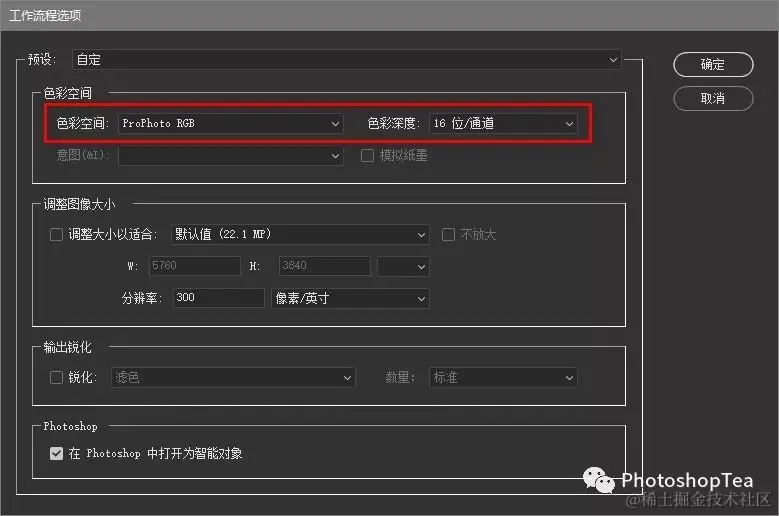This screenshot has height=516, width=779.
Task: Click the W width field 5760
Action: pyautogui.click(x=195, y=266)
